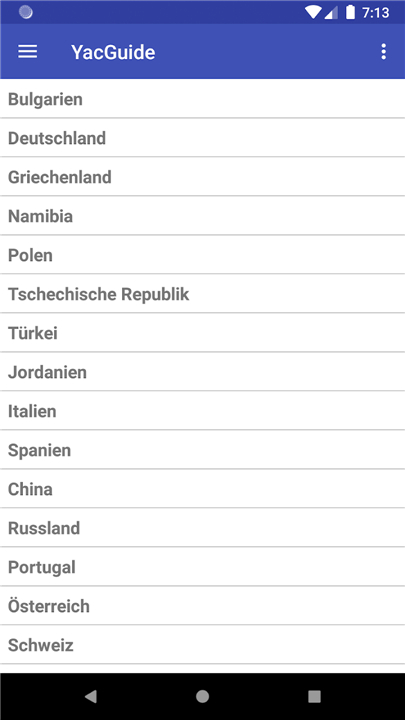405x720 pixels.
Task: Tap the recent apps square button
Action: [314, 697]
